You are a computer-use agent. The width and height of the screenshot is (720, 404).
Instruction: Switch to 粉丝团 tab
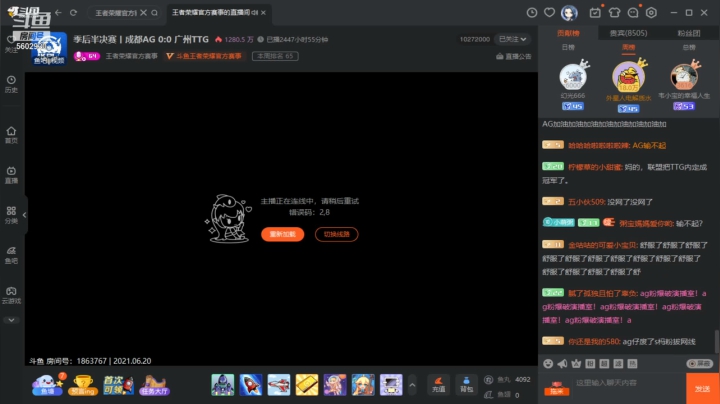click(689, 33)
